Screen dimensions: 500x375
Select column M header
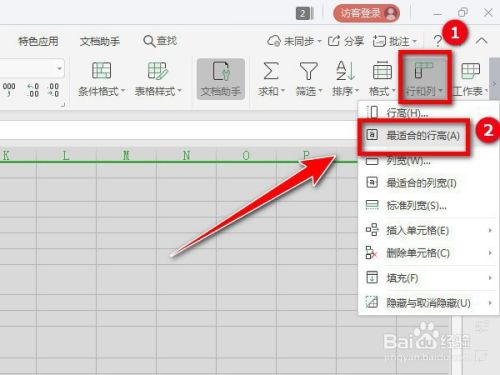coord(126,155)
